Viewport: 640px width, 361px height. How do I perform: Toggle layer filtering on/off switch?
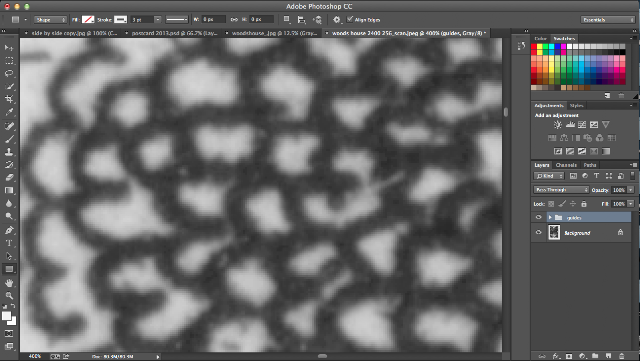tap(633, 176)
